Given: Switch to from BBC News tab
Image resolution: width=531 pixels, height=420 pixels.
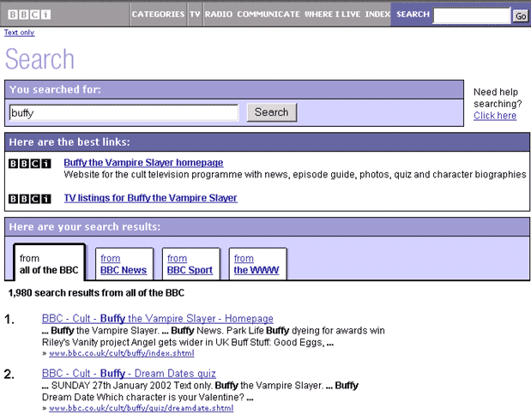Looking at the screenshot, I should [x=124, y=264].
